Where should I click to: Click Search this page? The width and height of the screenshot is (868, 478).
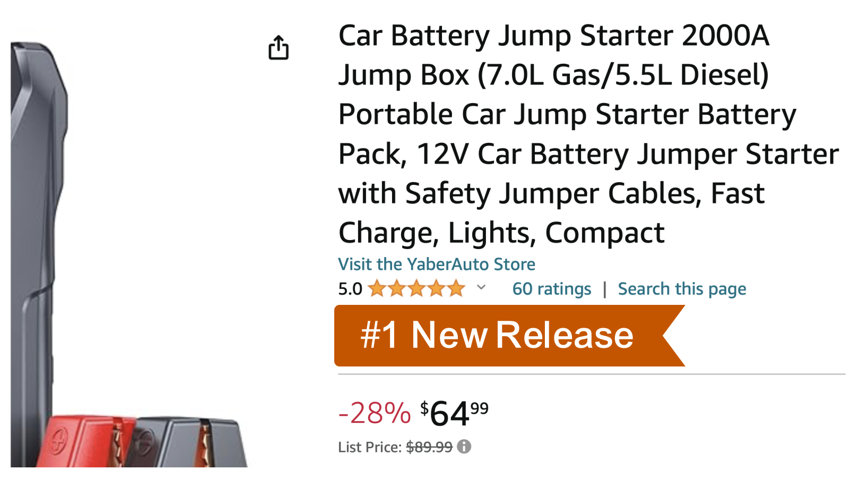681,288
